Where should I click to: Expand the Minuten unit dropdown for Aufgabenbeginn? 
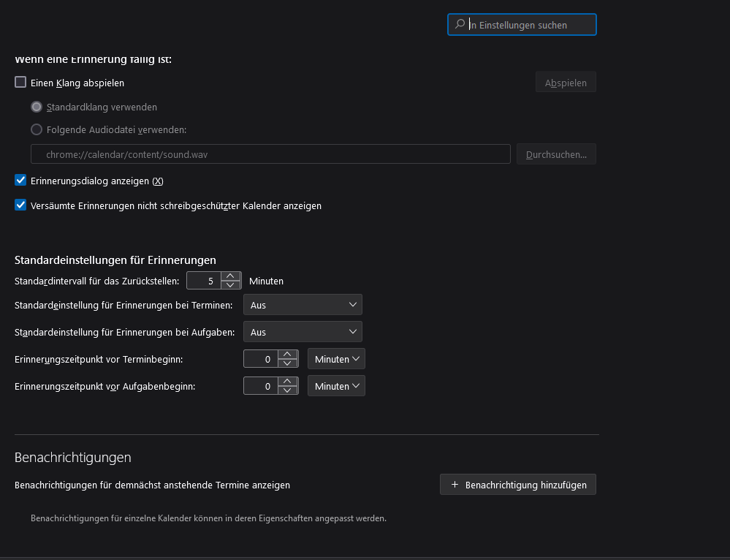click(336, 386)
